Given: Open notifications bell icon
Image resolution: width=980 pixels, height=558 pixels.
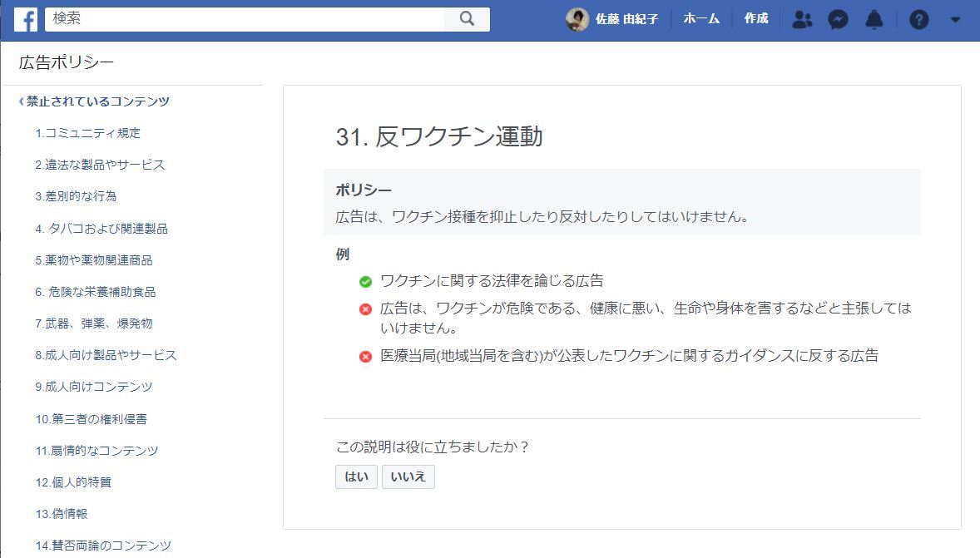Looking at the screenshot, I should pos(874,19).
